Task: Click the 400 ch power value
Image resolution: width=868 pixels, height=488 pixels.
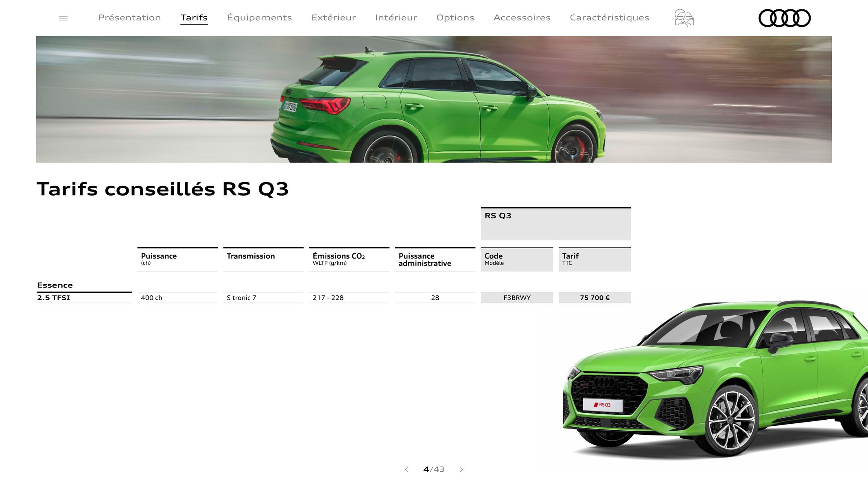Action: tap(152, 298)
